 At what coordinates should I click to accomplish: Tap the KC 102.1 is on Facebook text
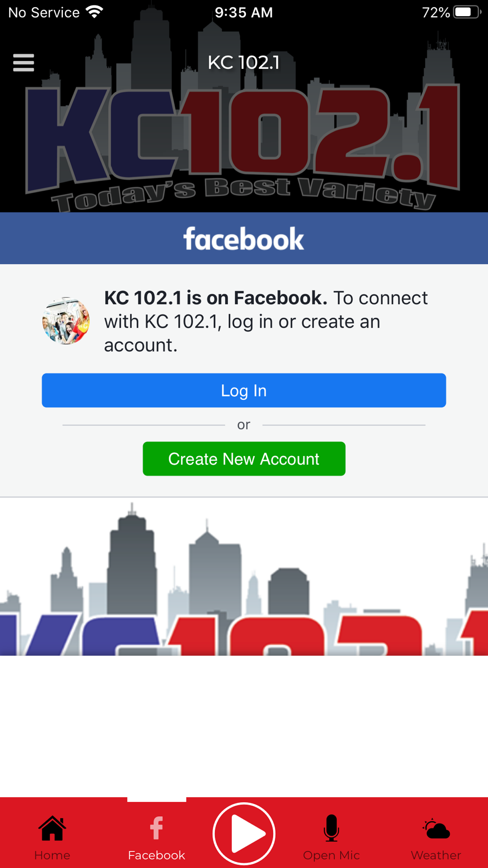click(216, 298)
